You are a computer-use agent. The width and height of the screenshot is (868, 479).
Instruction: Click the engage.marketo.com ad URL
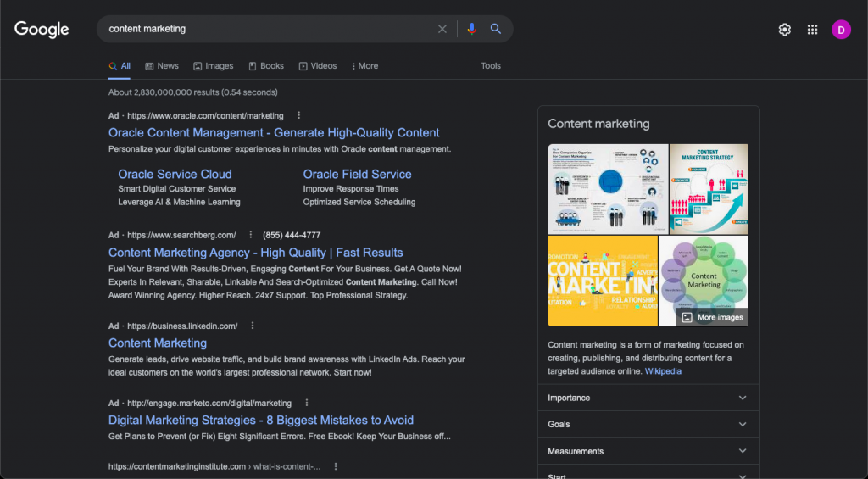[209, 404]
